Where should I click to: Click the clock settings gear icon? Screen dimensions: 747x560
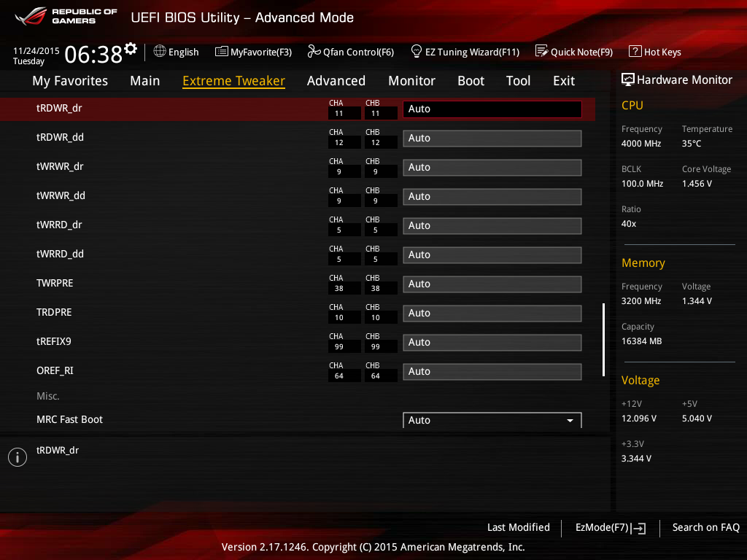pyautogui.click(x=131, y=49)
